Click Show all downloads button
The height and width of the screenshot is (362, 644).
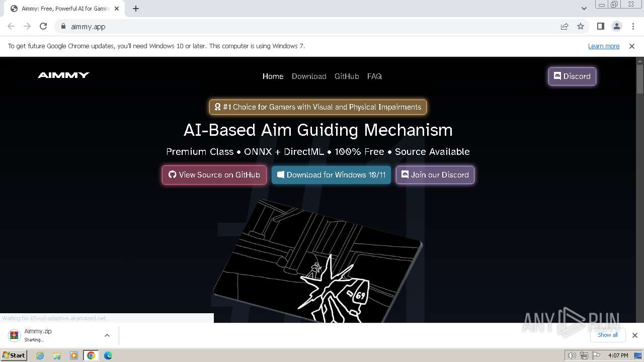point(608,335)
